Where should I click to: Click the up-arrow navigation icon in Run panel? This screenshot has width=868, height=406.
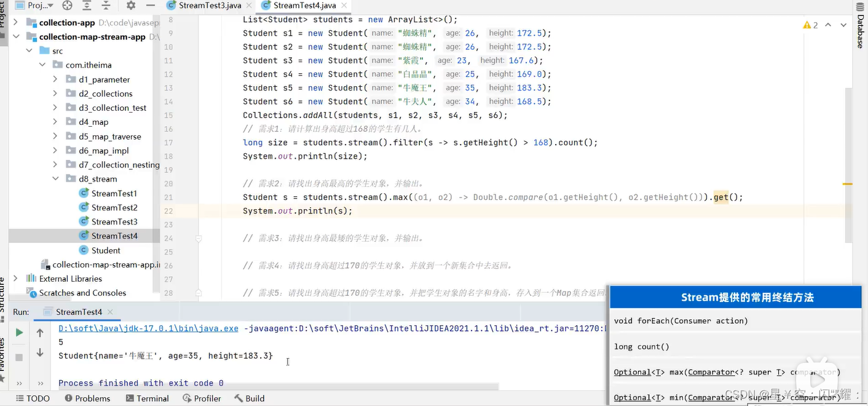pos(39,332)
